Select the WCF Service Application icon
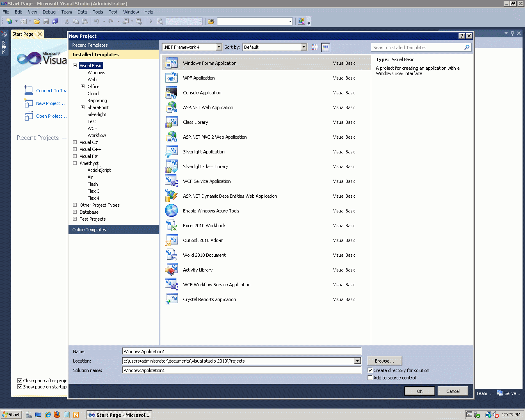 [171, 181]
